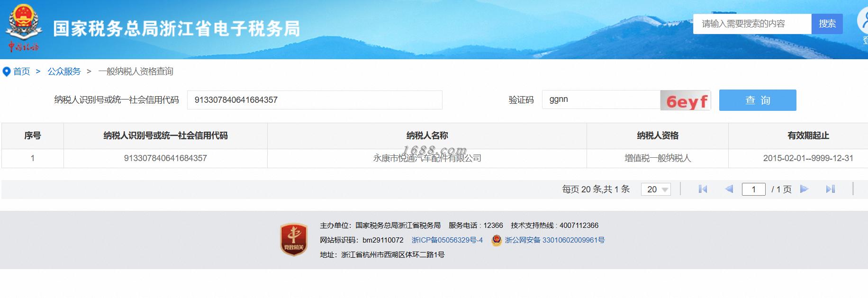This screenshot has width=868, height=298.
Task: Select company name 永康市悦通汽车配件有限公司
Action: [427, 158]
